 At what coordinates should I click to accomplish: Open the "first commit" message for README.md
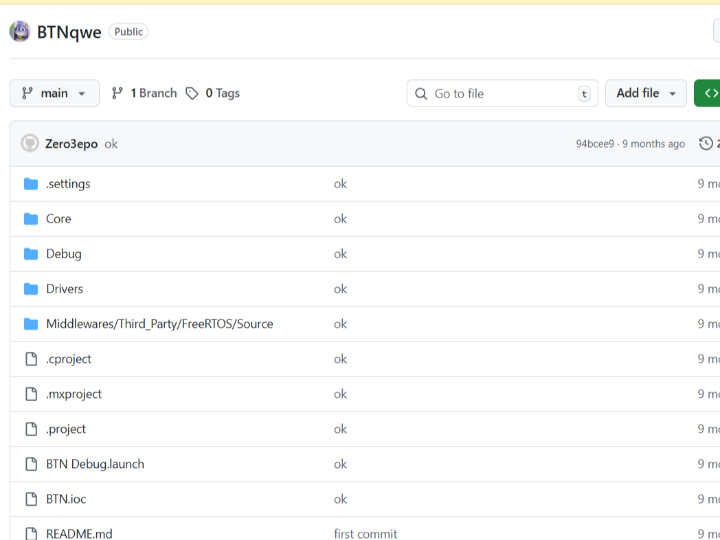[365, 533]
